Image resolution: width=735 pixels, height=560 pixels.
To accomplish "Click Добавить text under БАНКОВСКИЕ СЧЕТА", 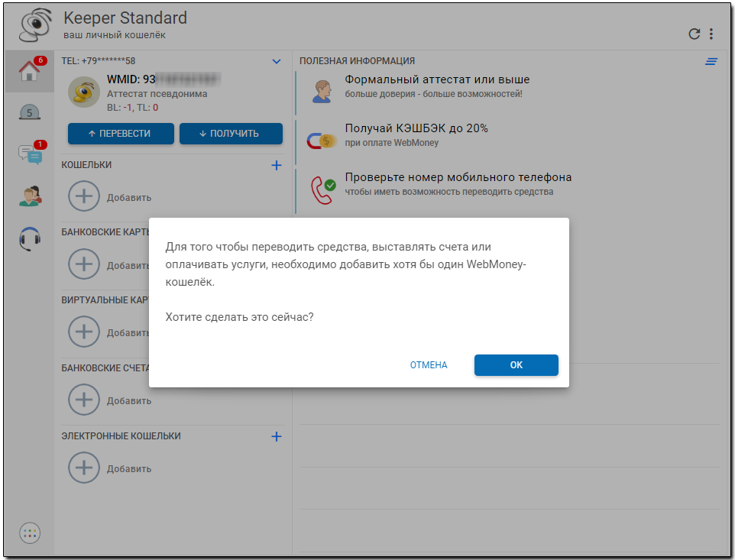I will [x=129, y=401].
